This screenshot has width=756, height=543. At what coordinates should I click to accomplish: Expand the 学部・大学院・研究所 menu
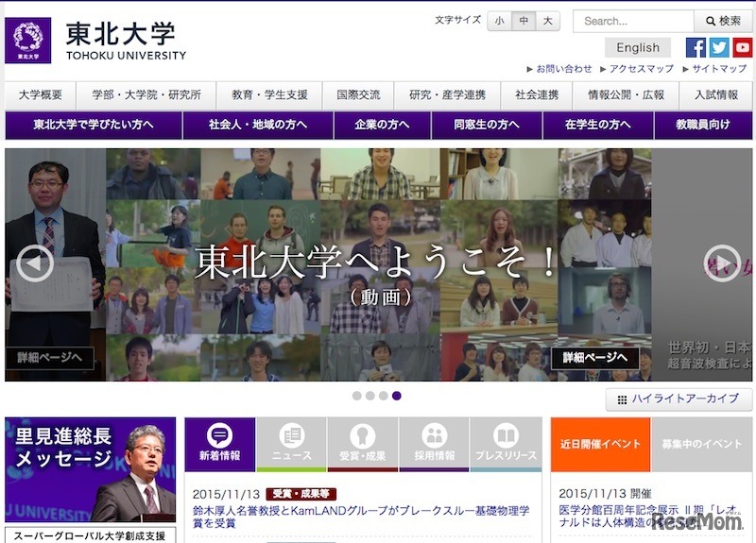point(146,95)
